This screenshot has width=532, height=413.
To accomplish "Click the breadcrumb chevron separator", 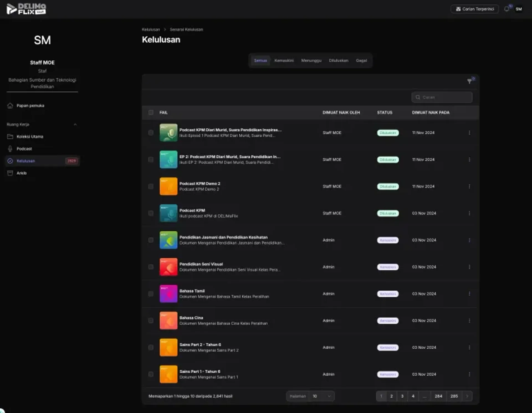I will pyautogui.click(x=165, y=29).
